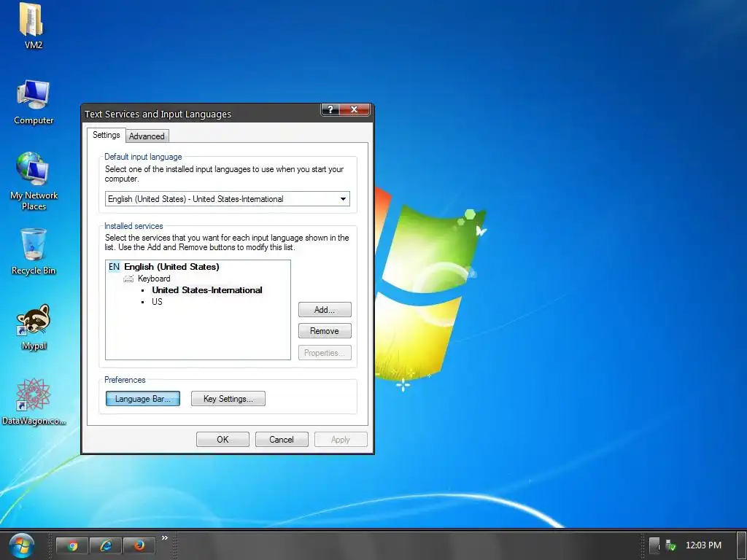This screenshot has width=747, height=560.
Task: Select English (United States) language entry
Action: (x=171, y=267)
